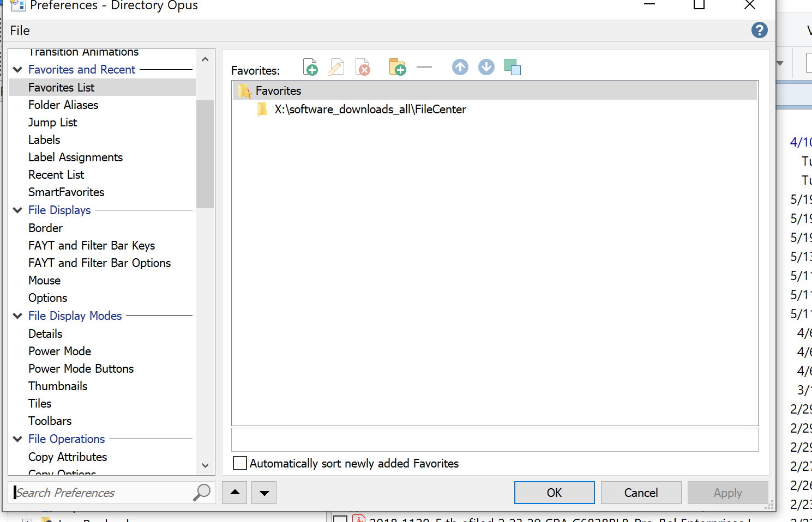Open the Recent List page
Image resolution: width=812 pixels, height=522 pixels.
tap(56, 174)
